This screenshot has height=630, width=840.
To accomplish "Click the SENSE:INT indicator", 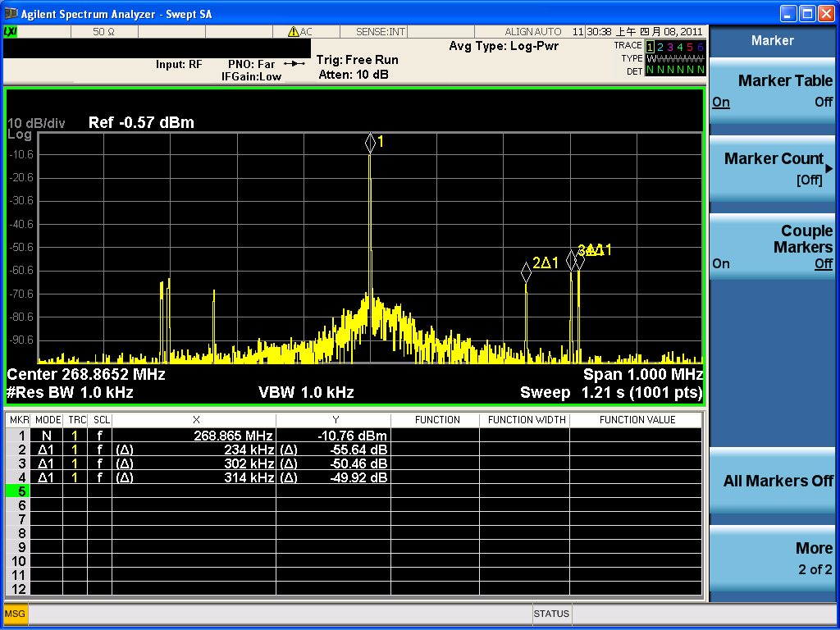I will coord(381,32).
